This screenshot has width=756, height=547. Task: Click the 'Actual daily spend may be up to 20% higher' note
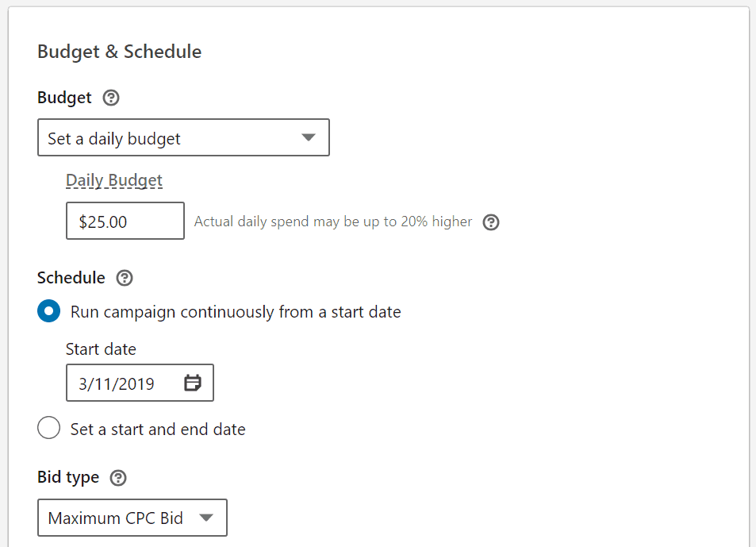(x=333, y=221)
